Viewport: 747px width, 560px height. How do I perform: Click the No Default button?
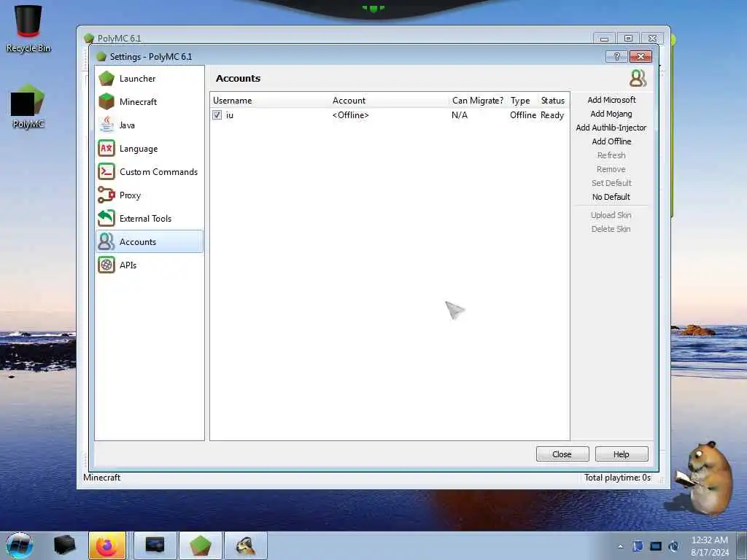click(x=611, y=197)
